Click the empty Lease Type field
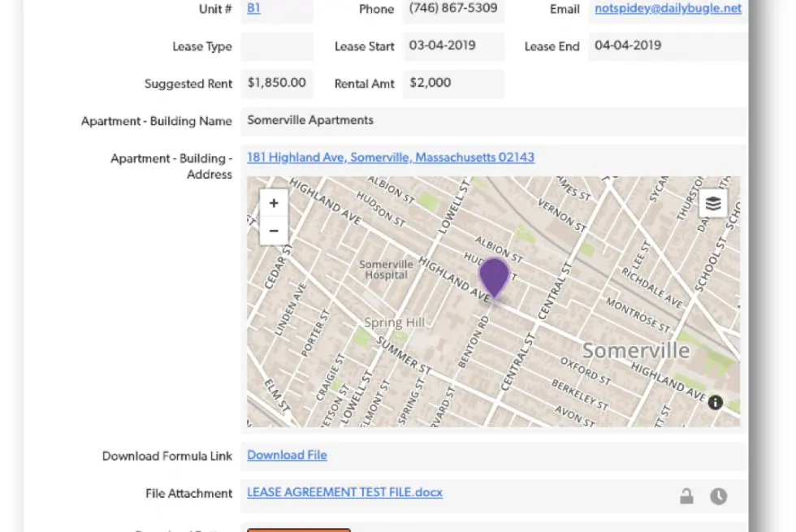796x532 pixels. coord(277,46)
